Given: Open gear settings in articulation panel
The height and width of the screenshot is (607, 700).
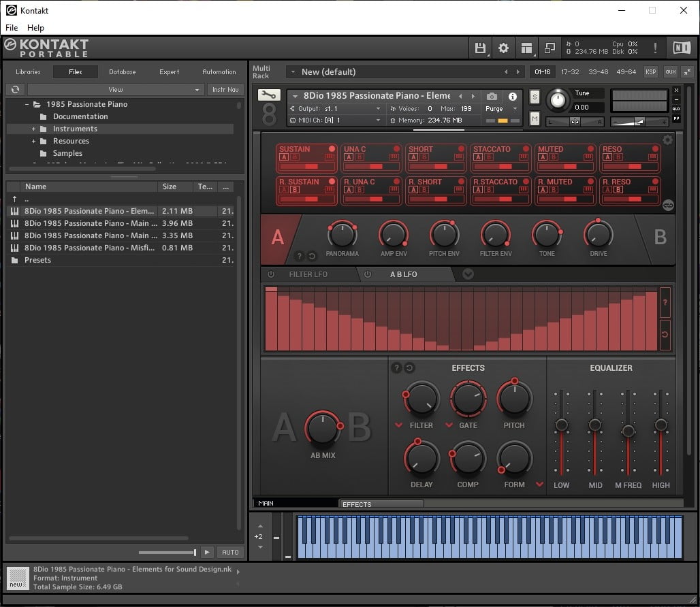Looking at the screenshot, I should point(667,140).
